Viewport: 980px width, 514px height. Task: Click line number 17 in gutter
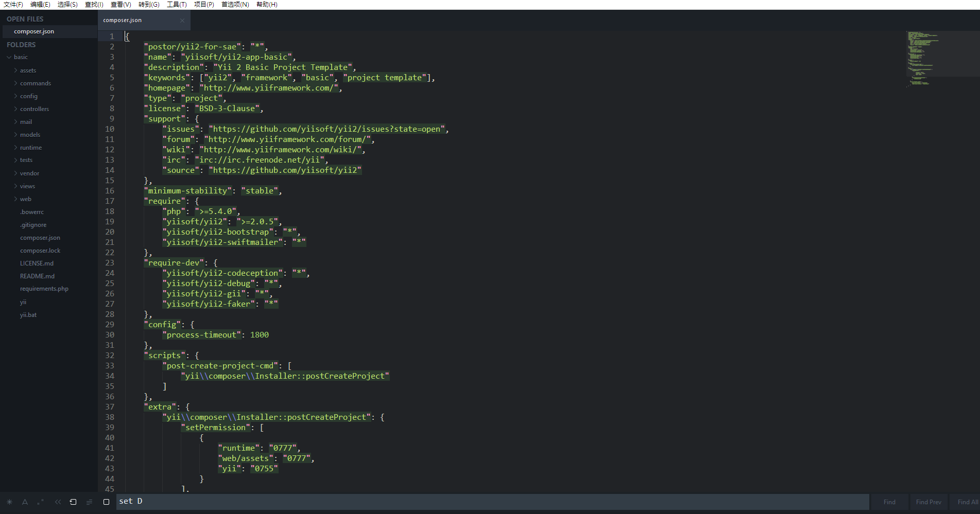coord(110,201)
